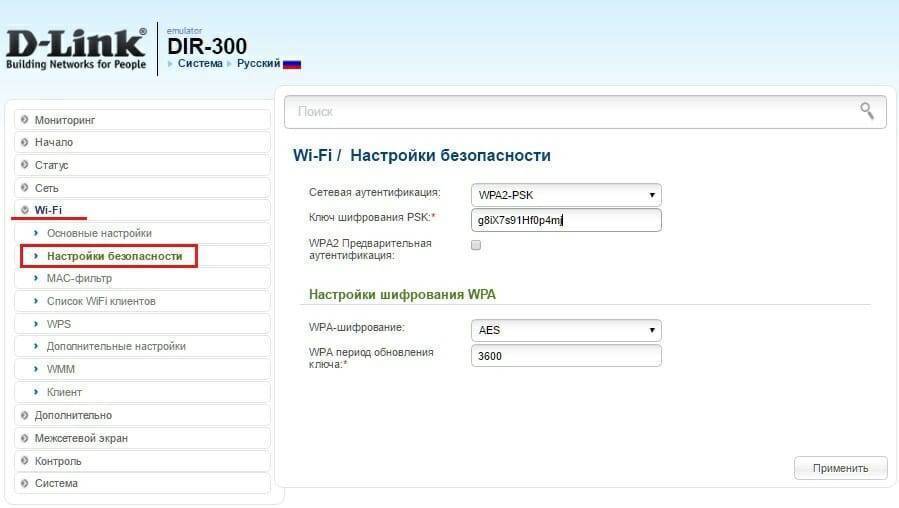The width and height of the screenshot is (899, 508).
Task: Click the bullet icon beside Wi-Fi
Action: 24,210
